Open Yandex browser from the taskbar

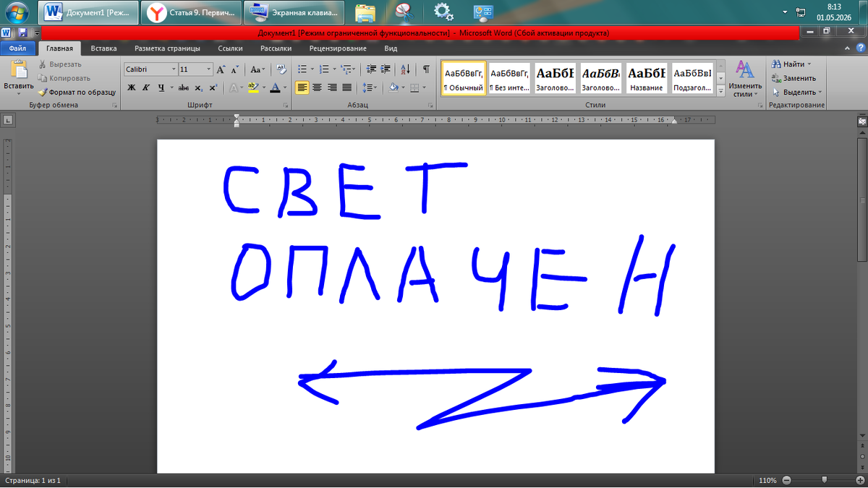[x=190, y=12]
